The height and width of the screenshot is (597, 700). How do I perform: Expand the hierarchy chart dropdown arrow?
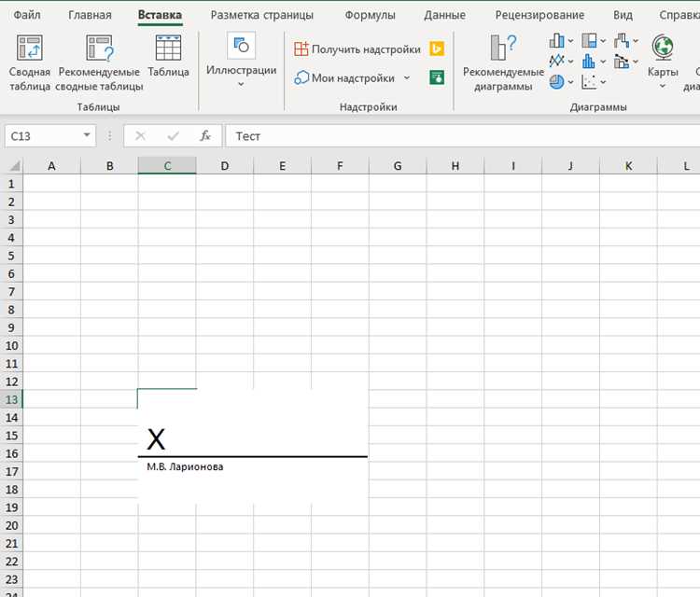coord(603,41)
